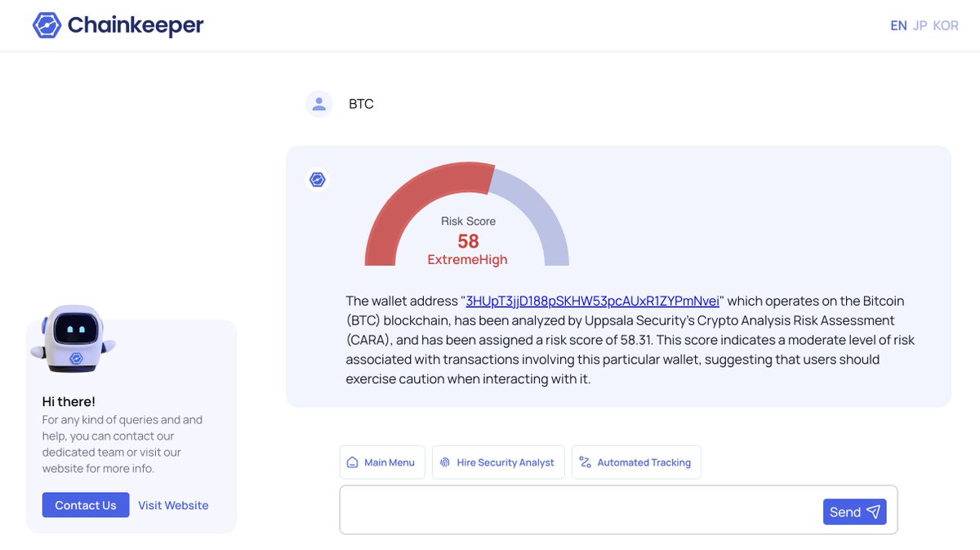Click Hire Security Analyst button
Screen dimensions: 980x550
[498, 462]
